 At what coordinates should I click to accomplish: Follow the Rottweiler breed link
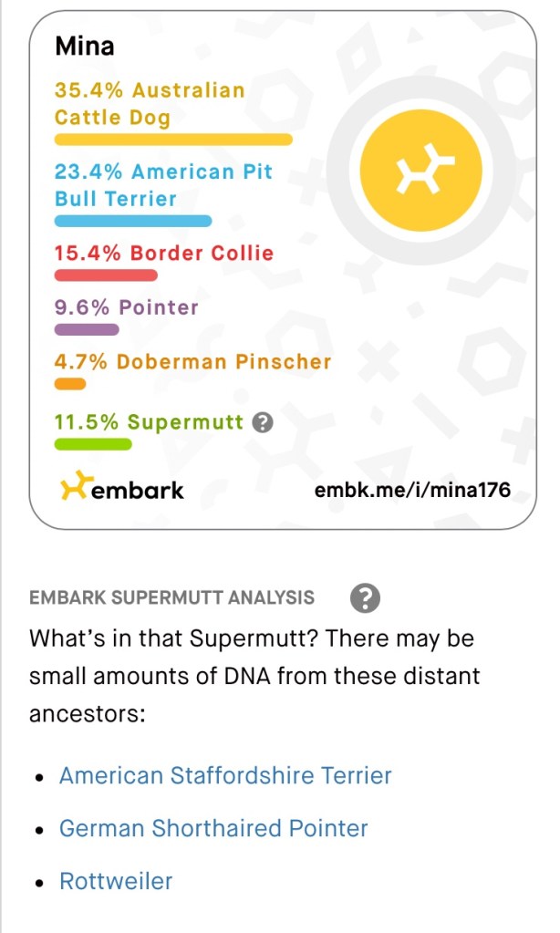pyautogui.click(x=116, y=881)
